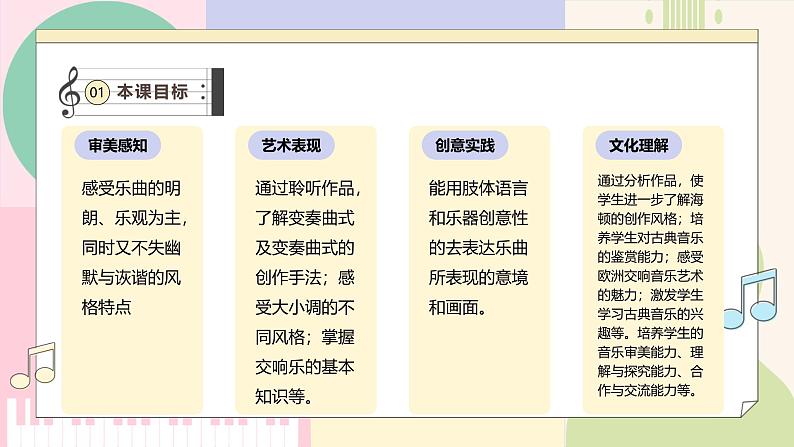
Task: Click the 审美感知 label pill
Action: pyautogui.click(x=117, y=145)
